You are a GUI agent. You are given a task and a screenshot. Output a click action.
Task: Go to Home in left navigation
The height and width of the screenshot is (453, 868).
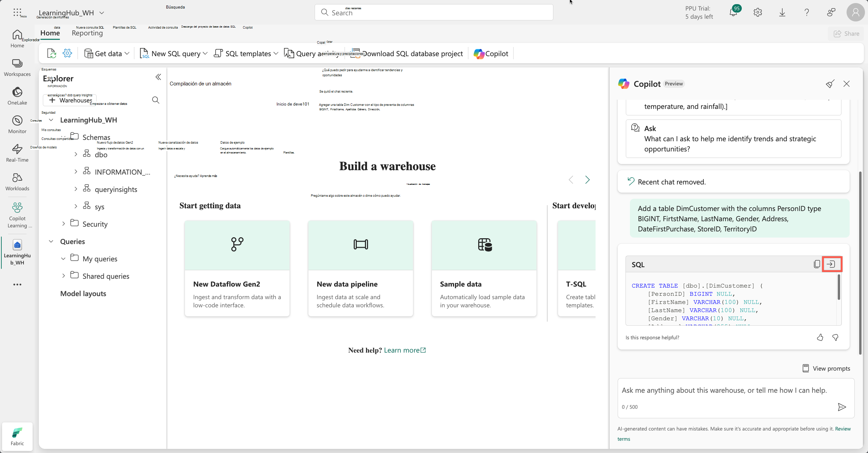[x=17, y=39]
